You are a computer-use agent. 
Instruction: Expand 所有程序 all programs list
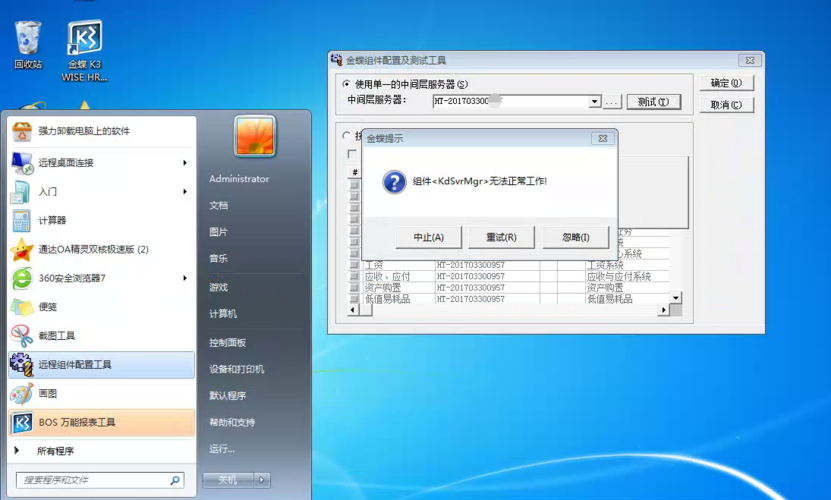[102, 451]
